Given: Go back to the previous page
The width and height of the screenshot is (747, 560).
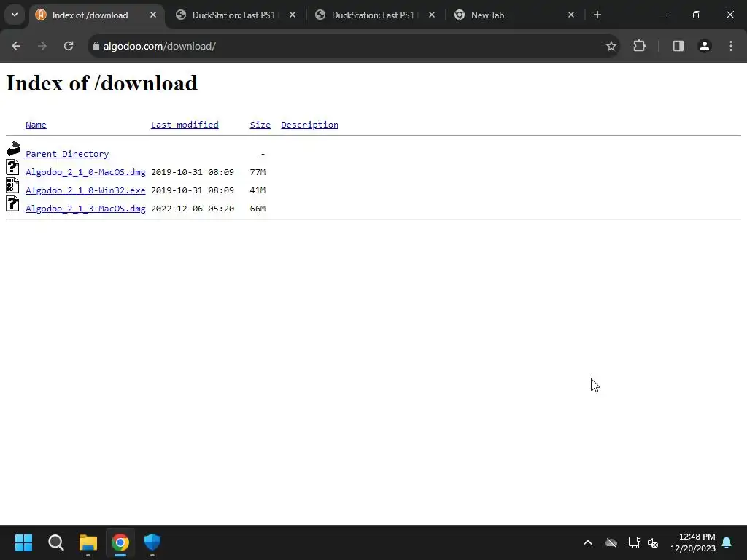Looking at the screenshot, I should coord(16,46).
